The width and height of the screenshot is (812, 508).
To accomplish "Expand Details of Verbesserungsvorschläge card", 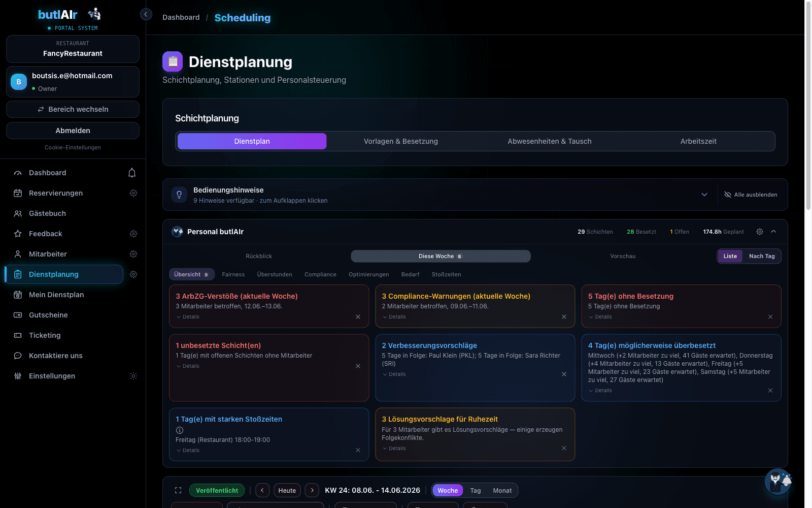I will [394, 374].
